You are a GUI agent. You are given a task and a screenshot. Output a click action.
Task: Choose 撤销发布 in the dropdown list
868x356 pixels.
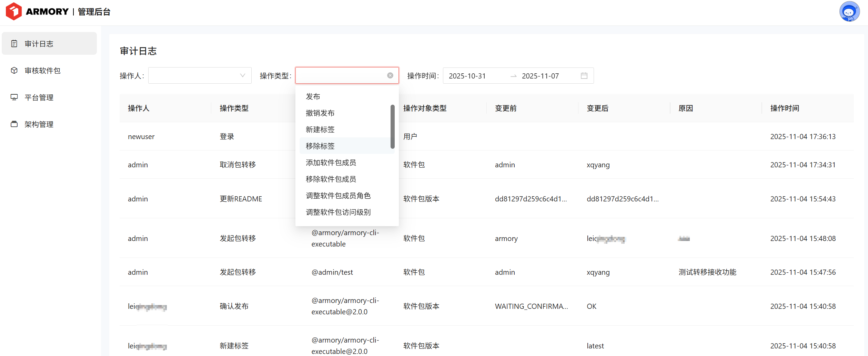tap(320, 113)
